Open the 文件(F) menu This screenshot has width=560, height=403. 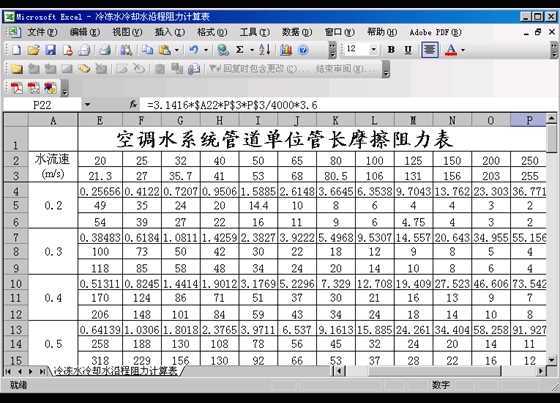[42, 33]
